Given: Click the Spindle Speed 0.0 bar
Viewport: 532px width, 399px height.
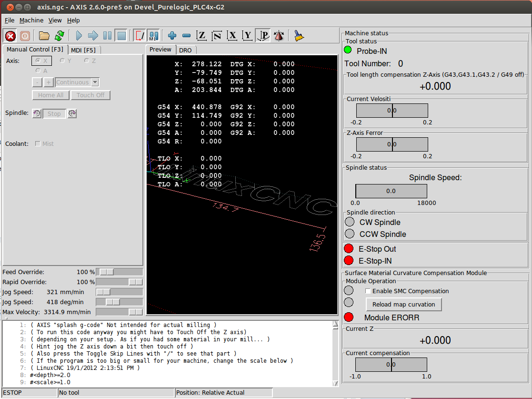Looking at the screenshot, I should click(391, 191).
